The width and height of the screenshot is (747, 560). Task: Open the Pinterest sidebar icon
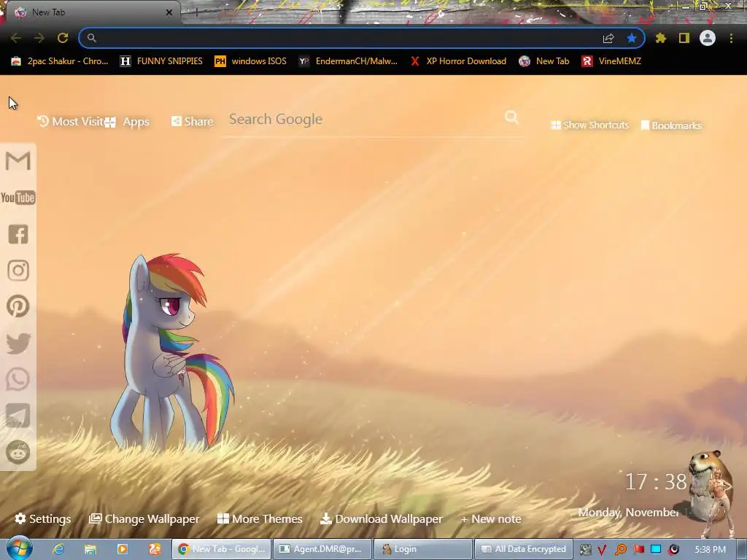[18, 306]
